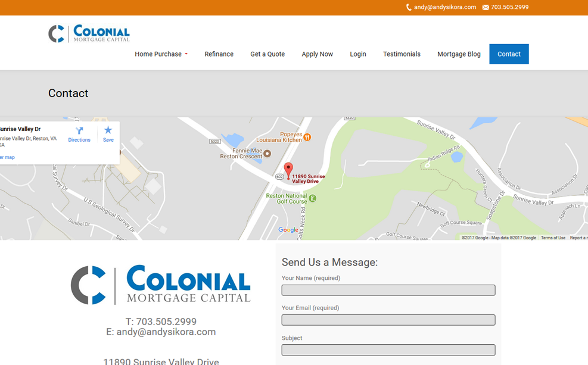This screenshot has height=365, width=588.
Task: Click the Indian Ridge Rd label on map
Action: (444, 153)
